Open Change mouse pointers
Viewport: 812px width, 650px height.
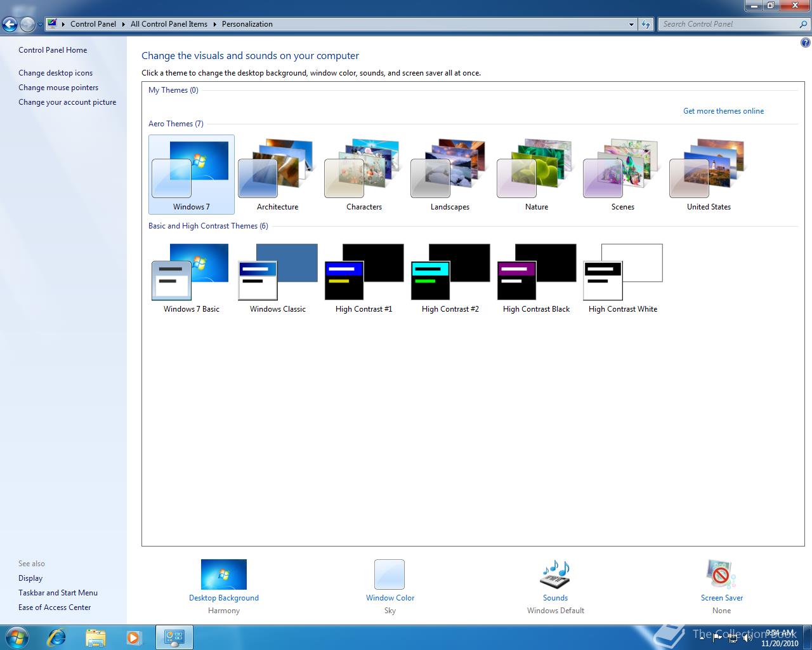point(58,88)
